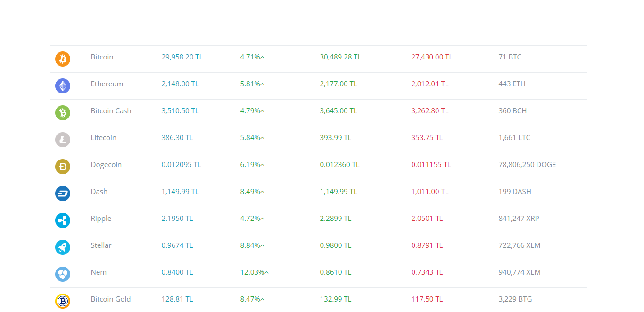This screenshot has height=312, width=644.
Task: Click Stellar volume 722,766 XLM
Action: pos(520,245)
